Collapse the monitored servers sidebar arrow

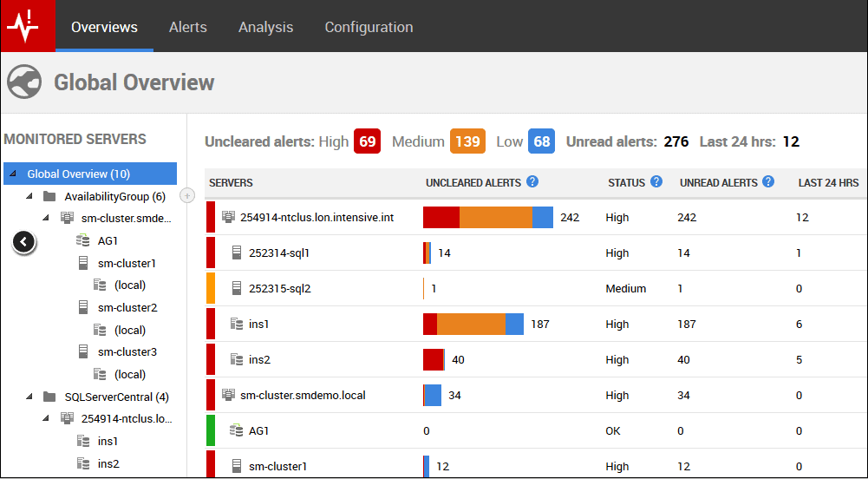(x=24, y=242)
